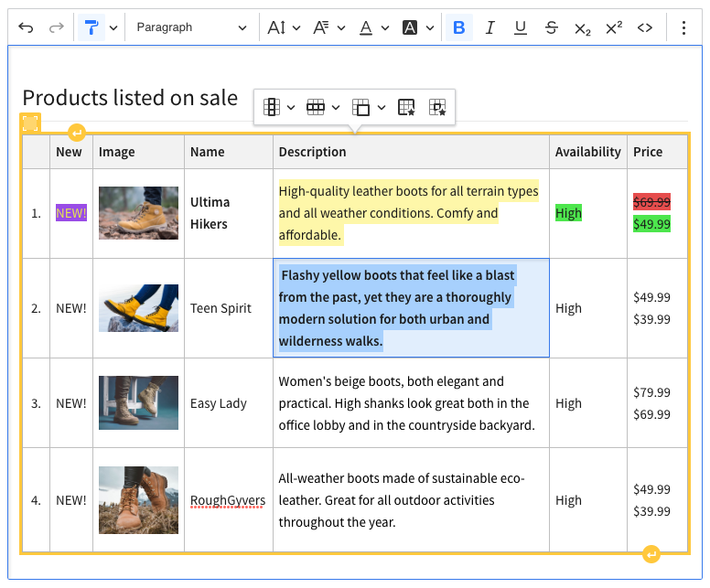
Task: Click 'High' availability for Teen Spirit
Action: tap(568, 308)
